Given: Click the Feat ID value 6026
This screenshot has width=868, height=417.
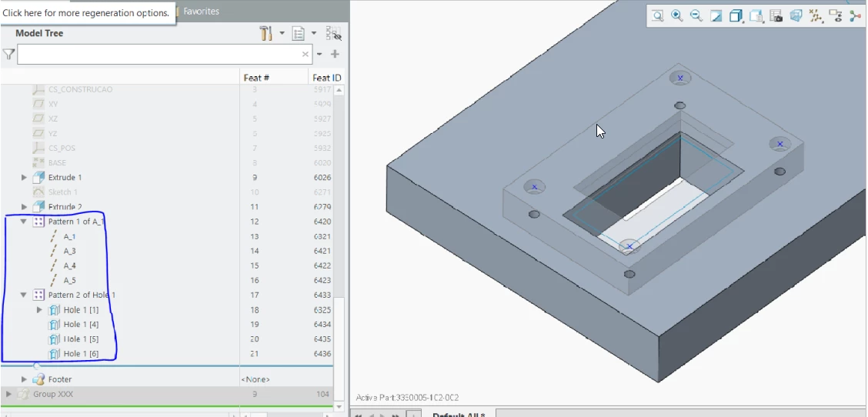Looking at the screenshot, I should point(322,177).
